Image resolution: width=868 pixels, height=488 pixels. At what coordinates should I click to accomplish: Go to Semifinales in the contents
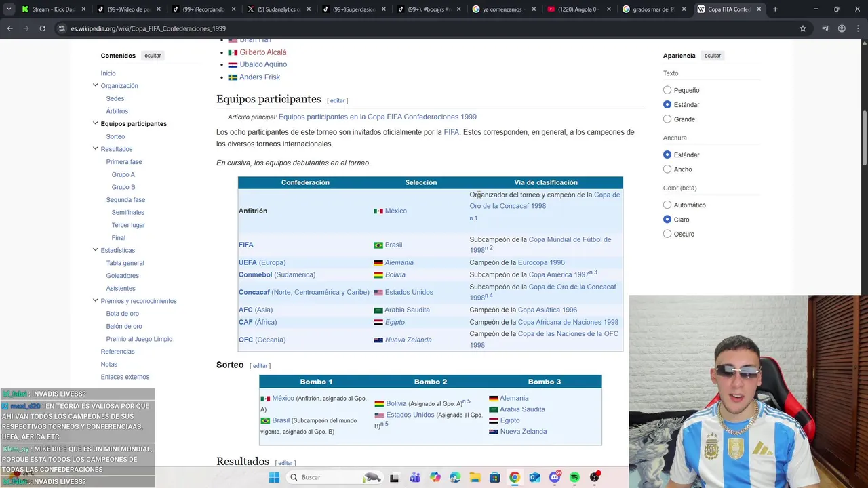coord(128,212)
